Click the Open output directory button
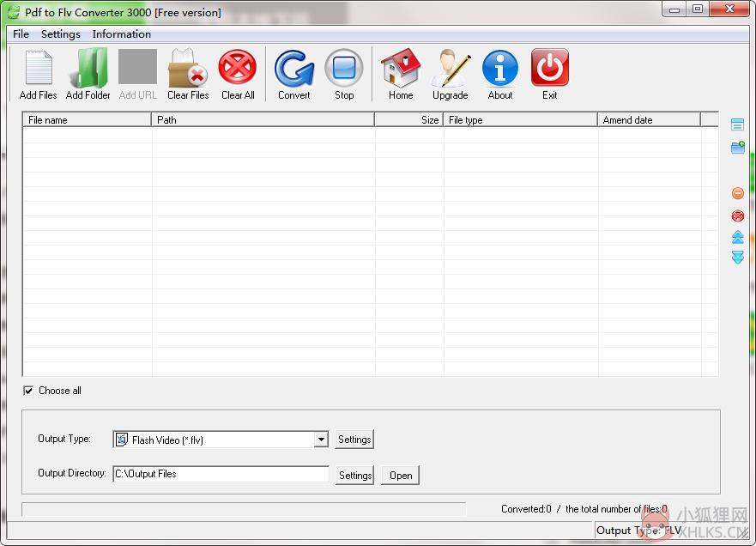This screenshot has width=756, height=546. click(400, 475)
